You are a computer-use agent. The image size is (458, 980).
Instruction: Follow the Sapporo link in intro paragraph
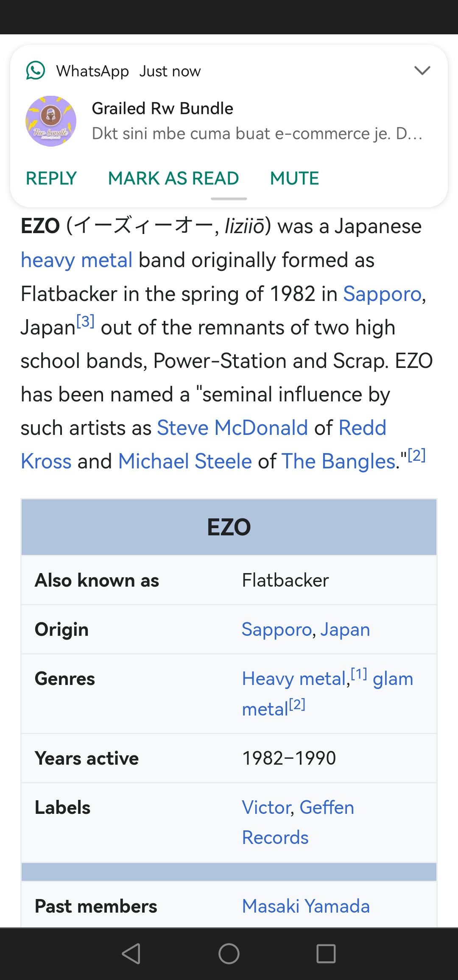[383, 294]
